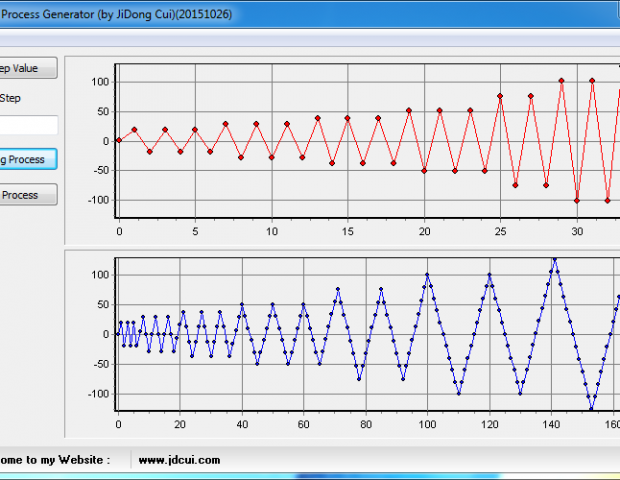The height and width of the screenshot is (480, 620).
Task: Click the lowest blue trough near x=153
Action: pyautogui.click(x=591, y=408)
